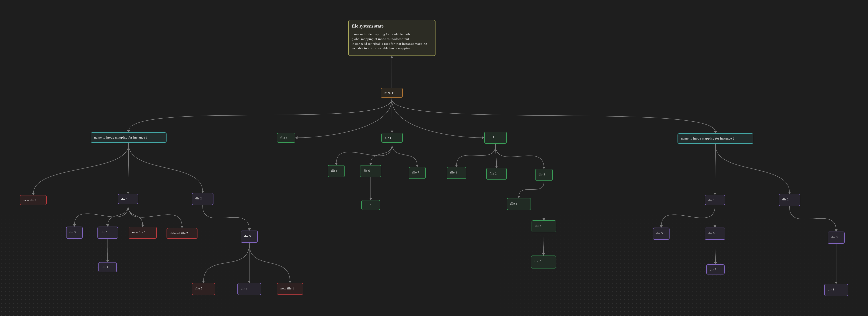Click purple 'dir 1' under instance 2 mapping

pyautogui.click(x=715, y=200)
